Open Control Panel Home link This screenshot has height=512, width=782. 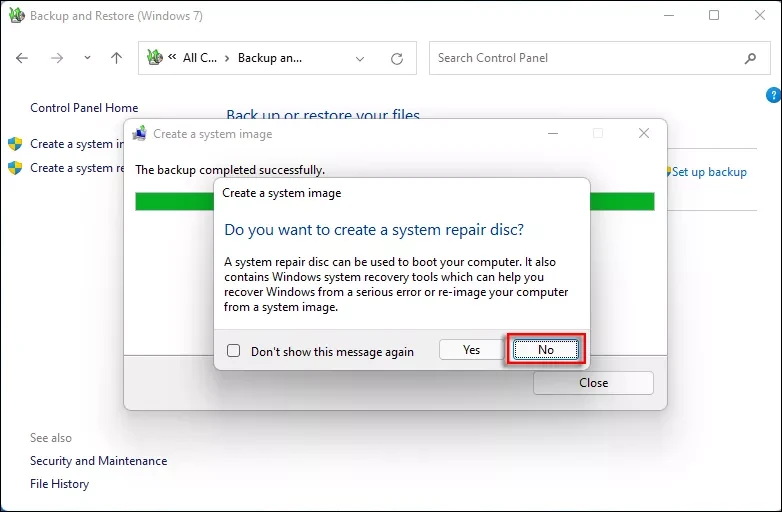click(x=84, y=108)
